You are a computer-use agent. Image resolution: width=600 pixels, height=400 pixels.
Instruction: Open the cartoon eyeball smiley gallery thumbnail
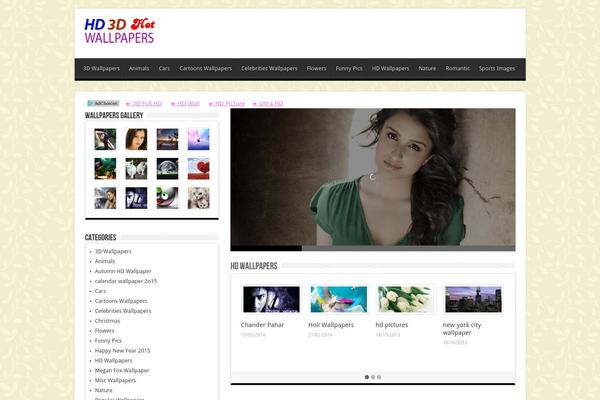[x=167, y=198]
